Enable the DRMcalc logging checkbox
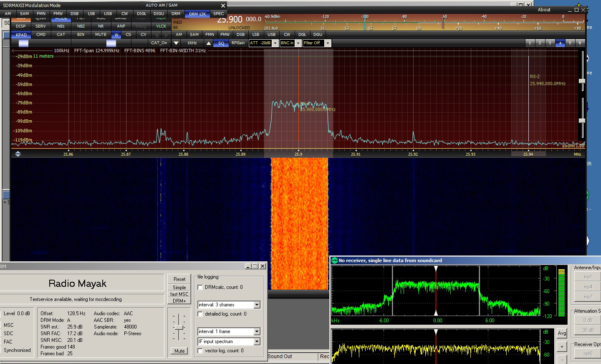Viewport: 601px width, 364px height. [200, 287]
